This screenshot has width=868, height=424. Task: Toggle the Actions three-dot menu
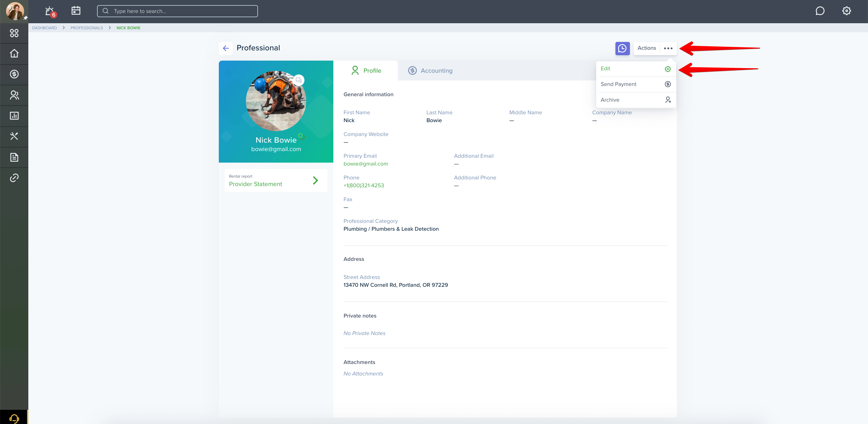[x=668, y=48]
